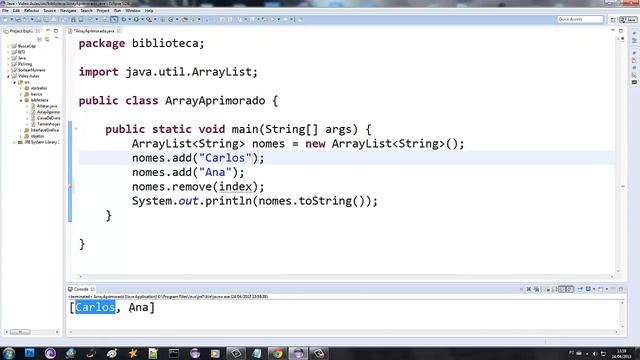Image resolution: width=640 pixels, height=360 pixels.
Task: Open the Debug button dropdown arrow
Action: [x=130, y=19]
